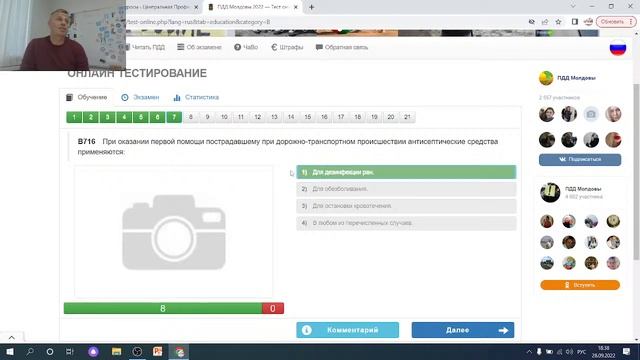
Task: Jump to question 21
Action: point(407,117)
